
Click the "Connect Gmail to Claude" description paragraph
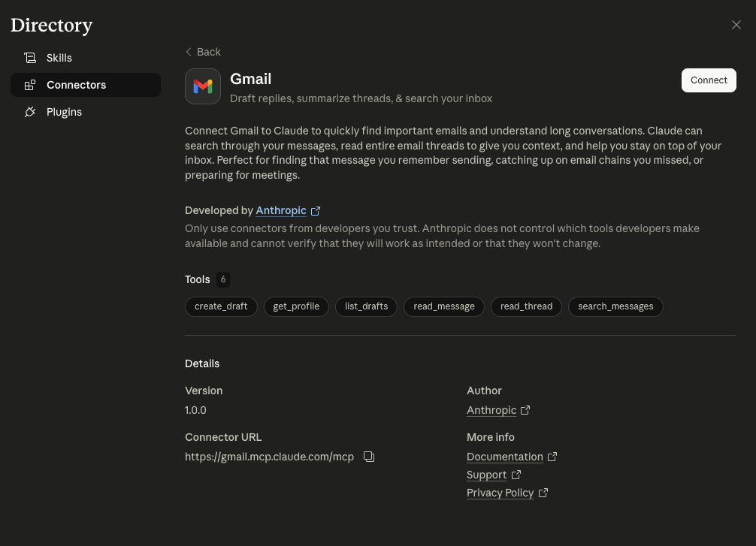tap(453, 152)
